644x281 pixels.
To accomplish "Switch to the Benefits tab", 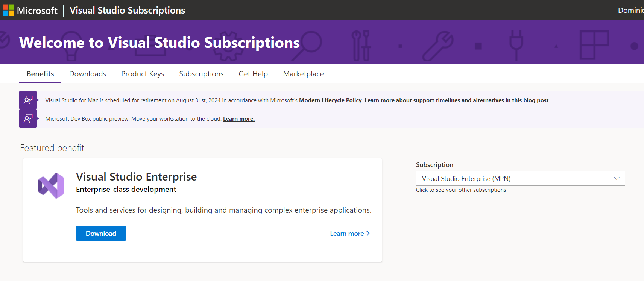I will pos(40,74).
